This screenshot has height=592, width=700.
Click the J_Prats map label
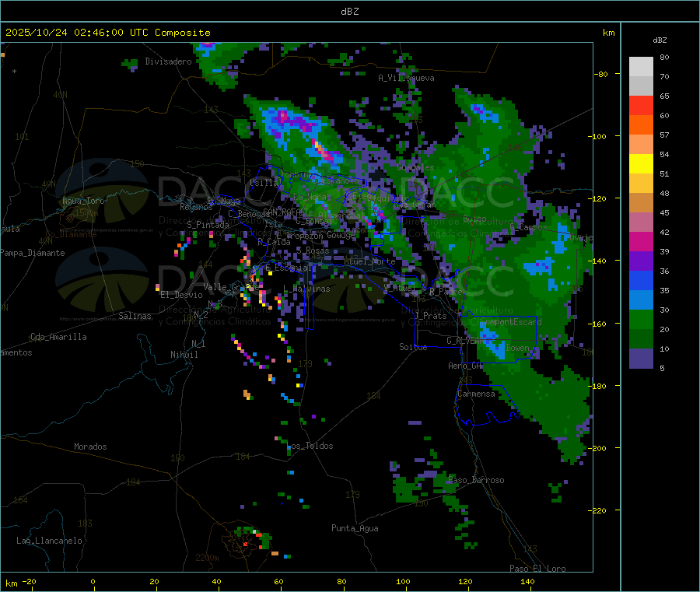coord(431,316)
